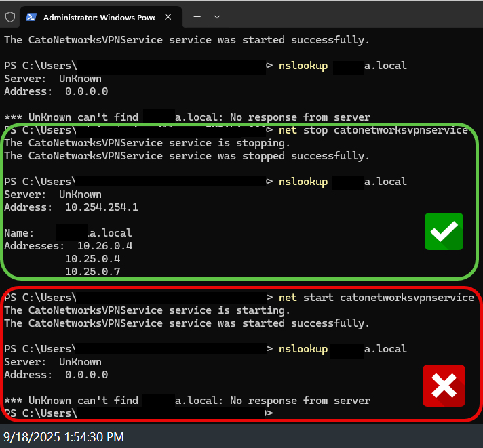Click the 'net start catonetworksvpnservice' command
The image size is (483, 448).
coord(376,298)
